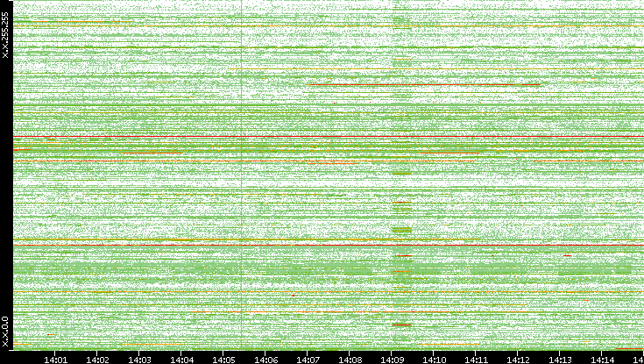644x364 pixels.
Task: Click the x.x.255.255 address axis label
Action: [x=5, y=35]
